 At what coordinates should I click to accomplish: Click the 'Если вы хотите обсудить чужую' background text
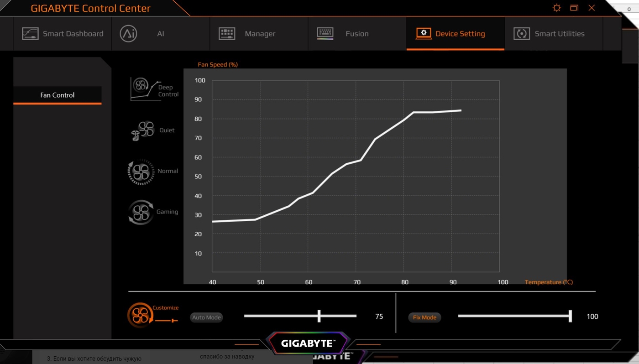[x=94, y=359]
